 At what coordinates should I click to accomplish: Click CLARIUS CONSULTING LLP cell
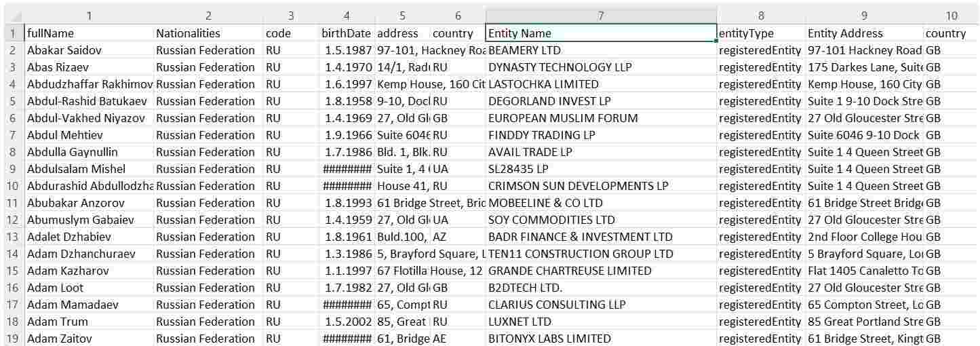point(601,305)
